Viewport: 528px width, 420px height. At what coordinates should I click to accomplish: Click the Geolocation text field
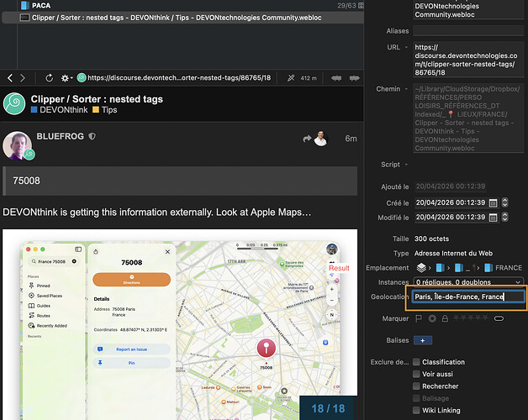468,297
